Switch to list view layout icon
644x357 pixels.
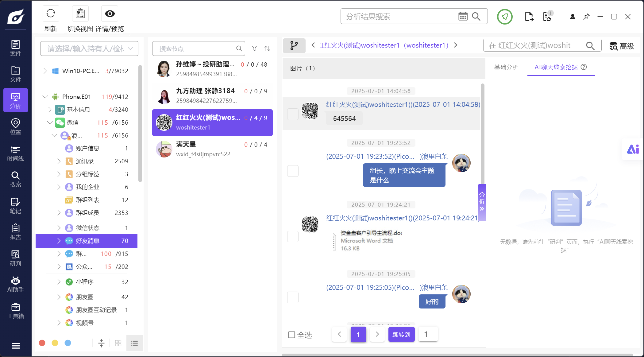(134, 343)
